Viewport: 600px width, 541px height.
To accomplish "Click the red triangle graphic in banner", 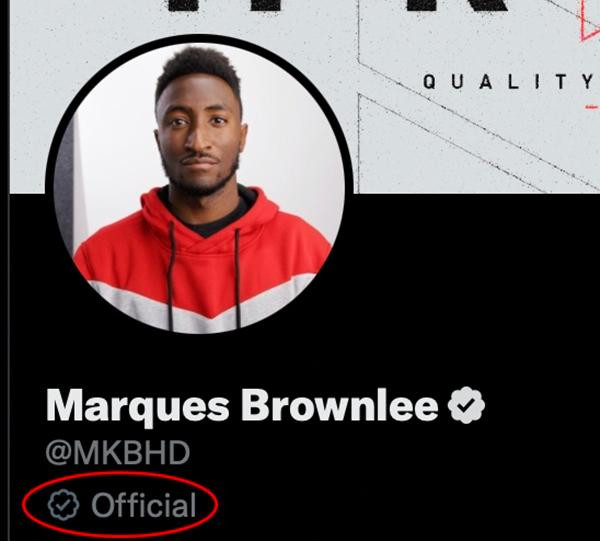I will point(590,21).
